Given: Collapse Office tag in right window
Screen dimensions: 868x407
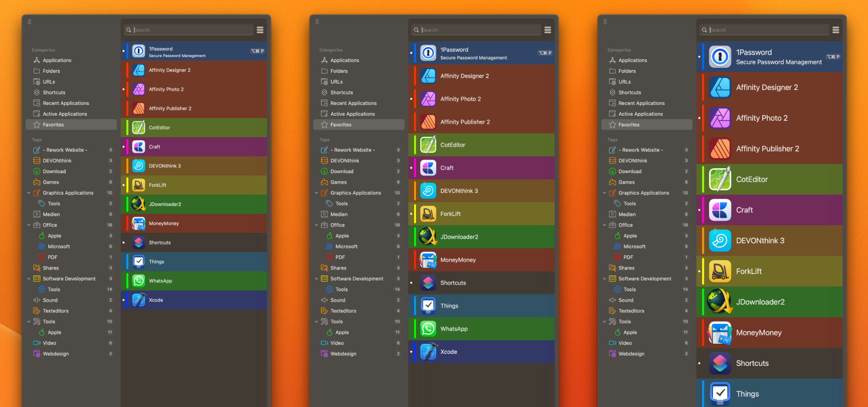Looking at the screenshot, I should [x=604, y=225].
